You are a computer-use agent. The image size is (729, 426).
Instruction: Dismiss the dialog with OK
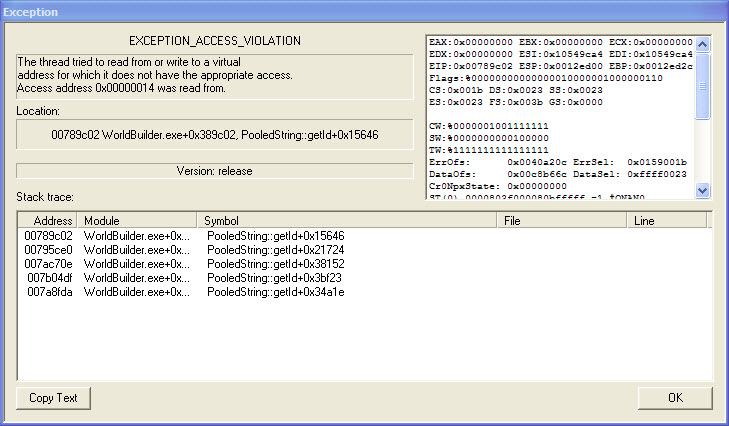[675, 398]
